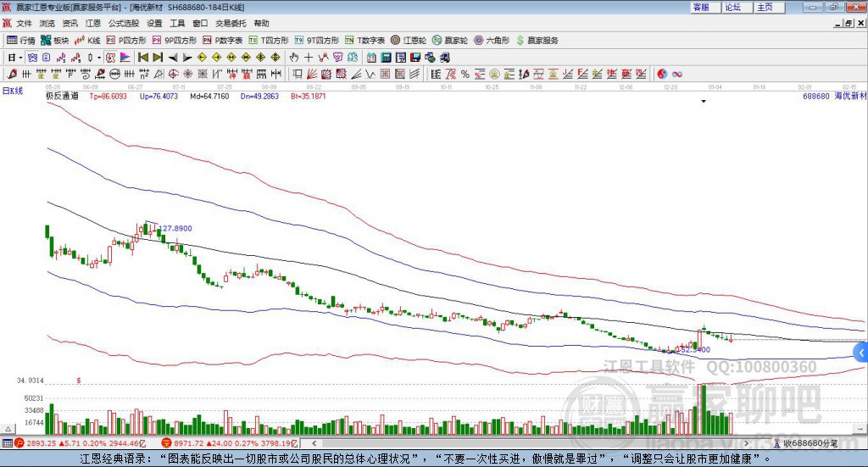Collapse volume pane with triangle button

8,429
